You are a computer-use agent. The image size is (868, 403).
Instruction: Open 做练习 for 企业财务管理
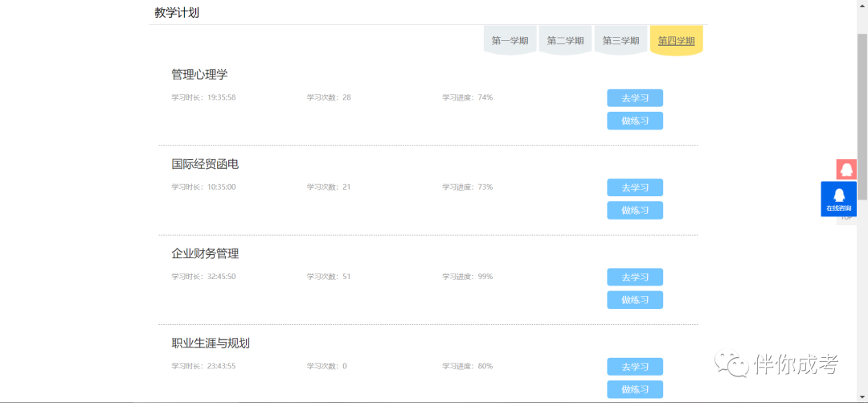point(635,300)
